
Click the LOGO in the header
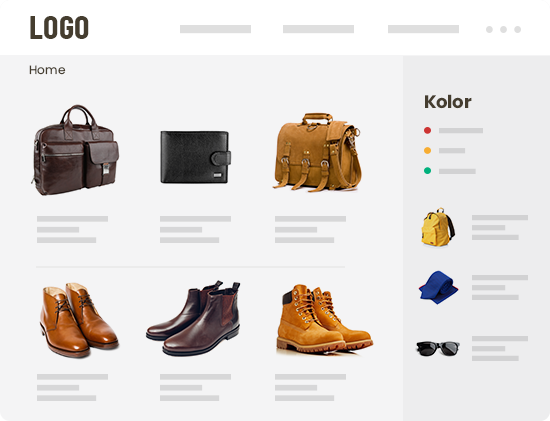59,27
